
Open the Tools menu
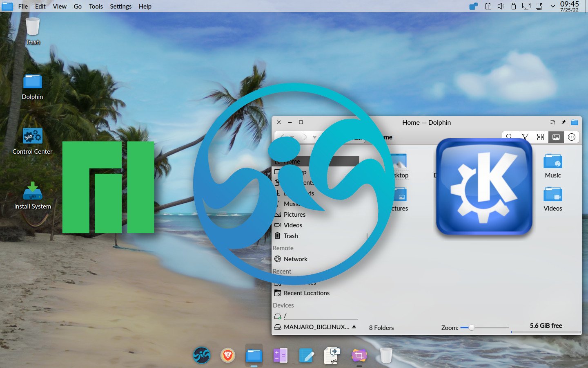click(x=96, y=6)
